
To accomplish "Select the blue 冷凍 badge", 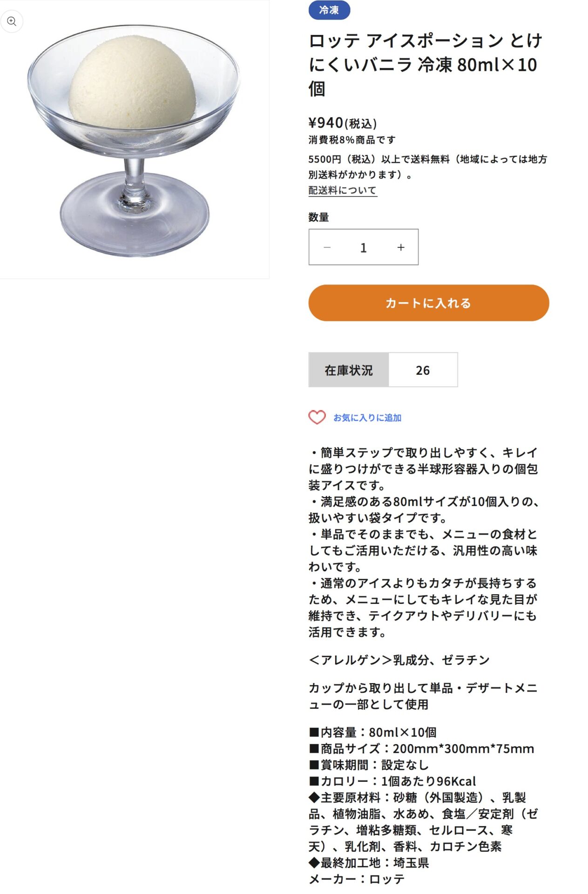I will click(329, 10).
